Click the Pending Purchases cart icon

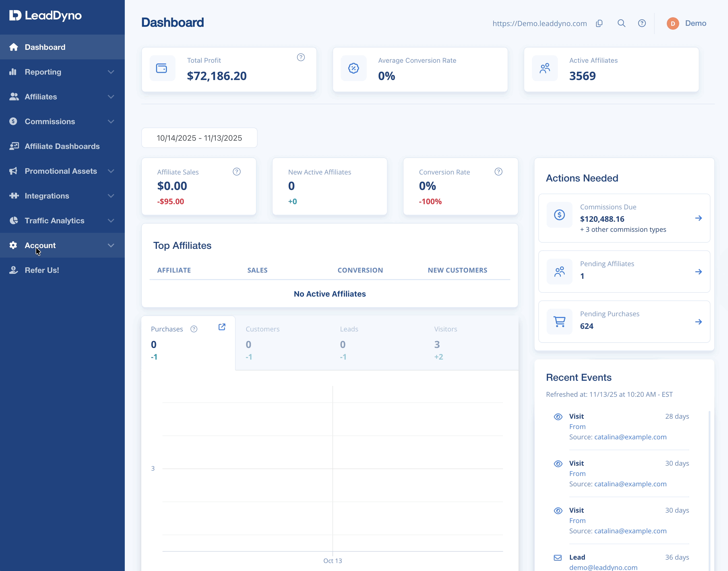[559, 322]
